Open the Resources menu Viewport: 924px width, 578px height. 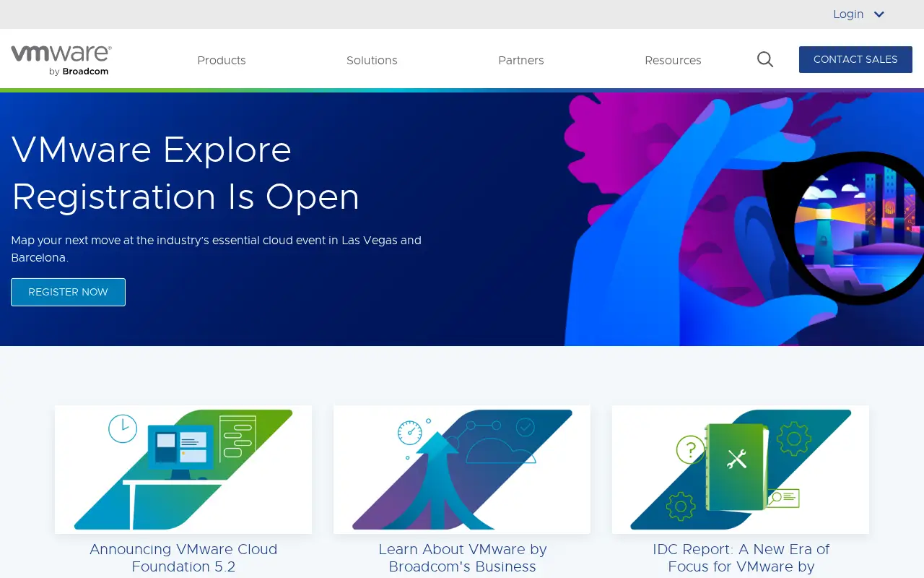[673, 60]
